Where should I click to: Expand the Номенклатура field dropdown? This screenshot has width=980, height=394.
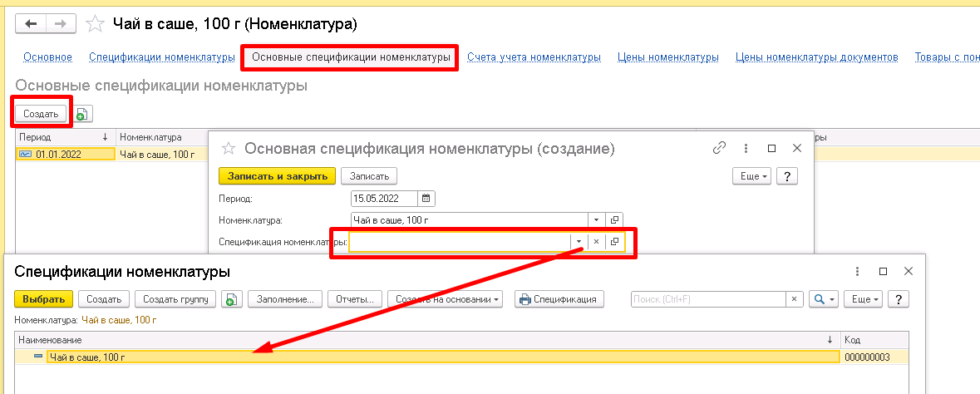coord(596,220)
